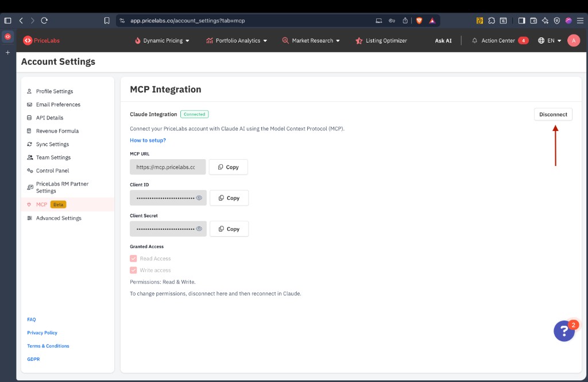Open the user avatar A menu
Viewport: 588px width, 382px height.
coord(574,41)
